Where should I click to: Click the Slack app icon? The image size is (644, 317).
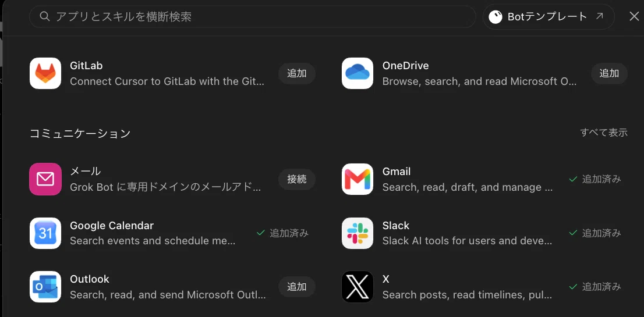click(x=358, y=233)
